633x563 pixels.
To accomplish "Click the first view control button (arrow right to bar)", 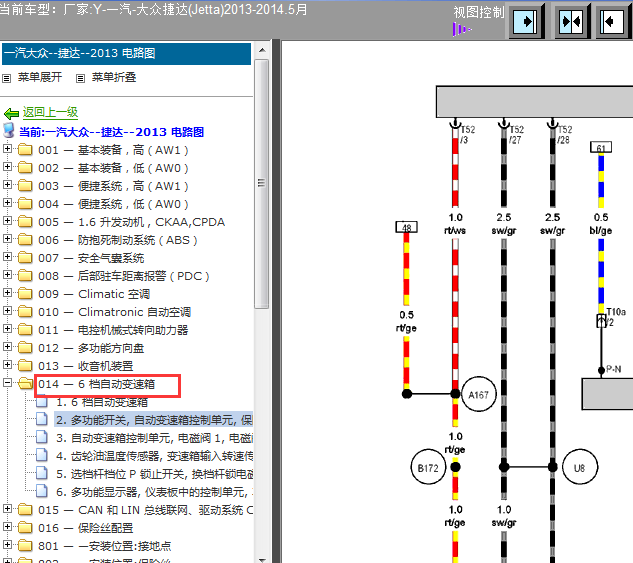I will [x=526, y=21].
